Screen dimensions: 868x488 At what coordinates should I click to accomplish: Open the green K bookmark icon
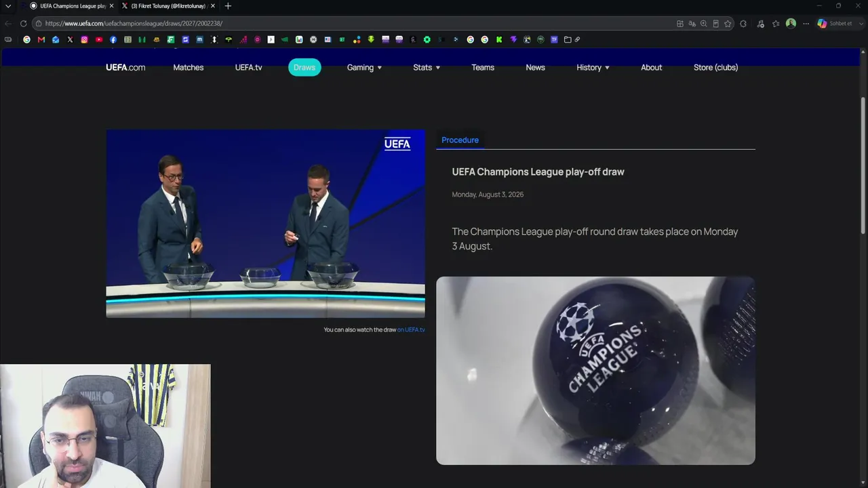[499, 39]
